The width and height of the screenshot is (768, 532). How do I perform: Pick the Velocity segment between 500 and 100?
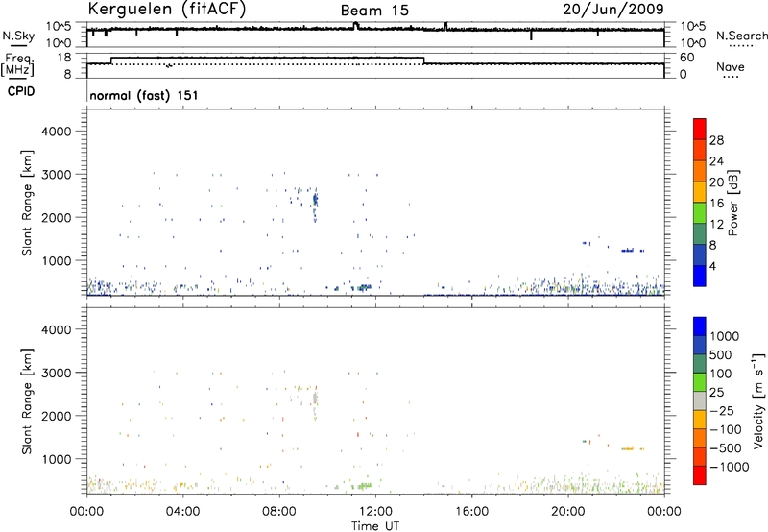coord(700,364)
